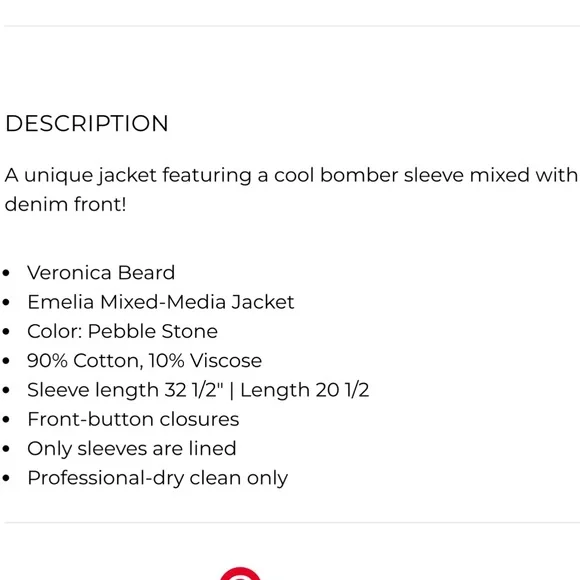Click the 'Sleeve length 32 1/2"' text
This screenshot has width=580, height=580.
coord(126,390)
